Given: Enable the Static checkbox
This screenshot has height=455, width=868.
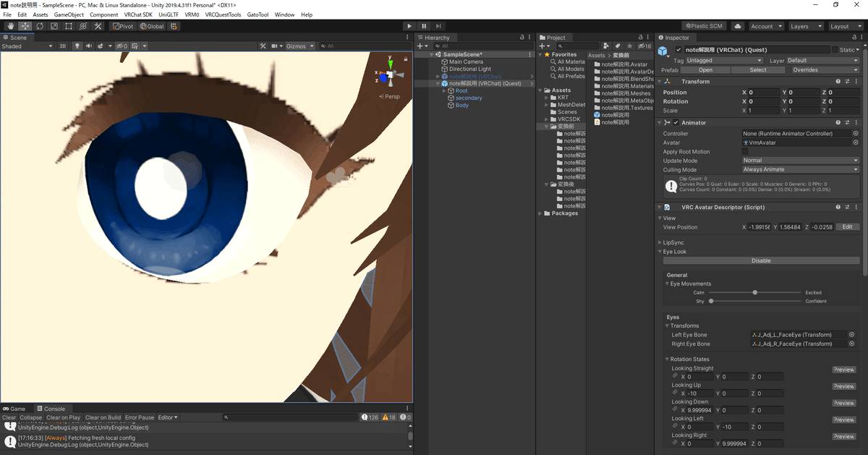Looking at the screenshot, I should [835, 50].
